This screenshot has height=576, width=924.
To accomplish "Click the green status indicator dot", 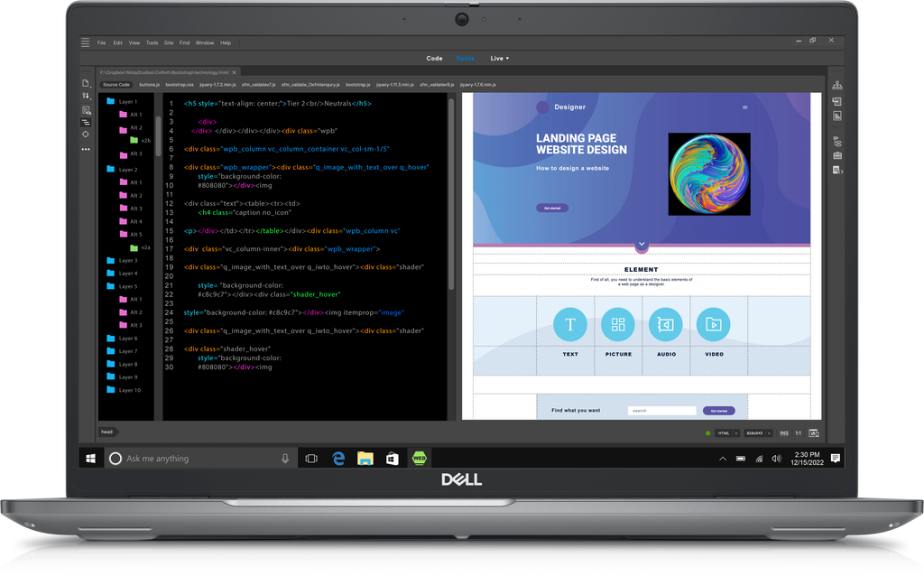I will 707,433.
